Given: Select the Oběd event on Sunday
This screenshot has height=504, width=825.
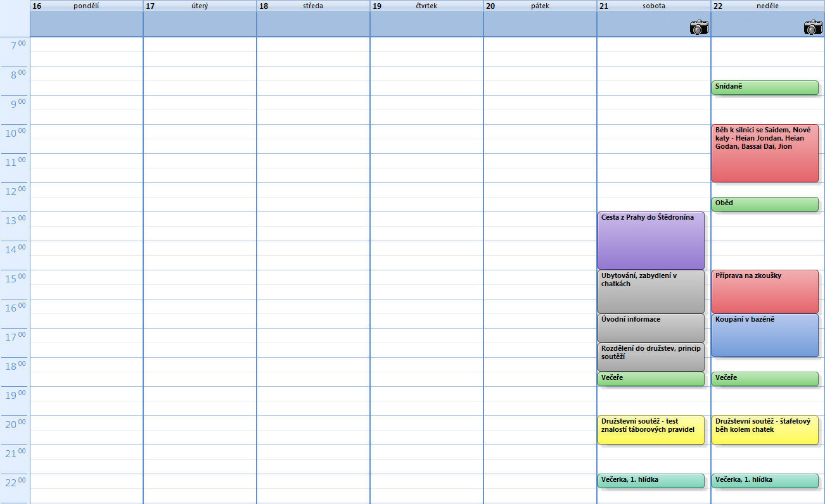Looking at the screenshot, I should click(765, 204).
